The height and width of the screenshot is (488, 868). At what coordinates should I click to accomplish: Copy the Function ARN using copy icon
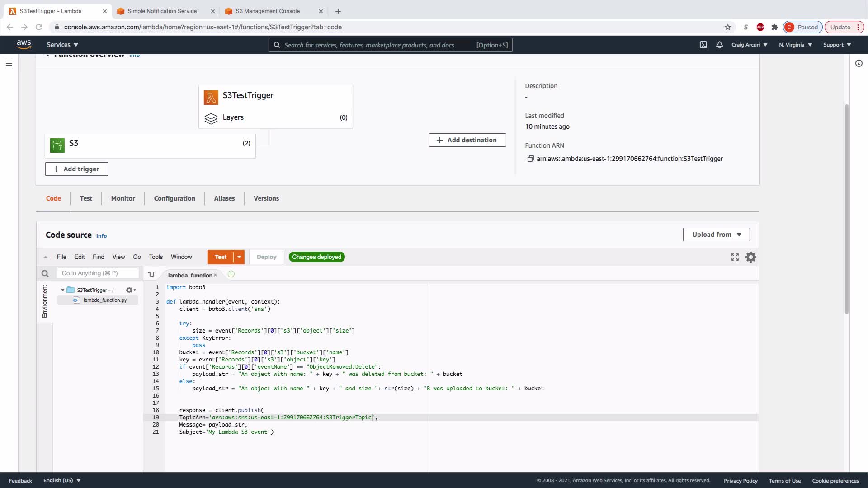coord(530,159)
